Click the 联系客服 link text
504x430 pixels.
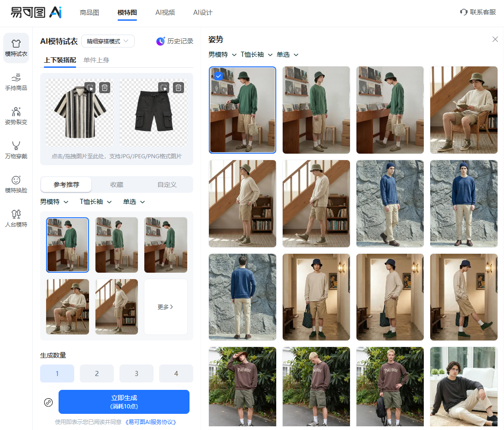coord(483,12)
